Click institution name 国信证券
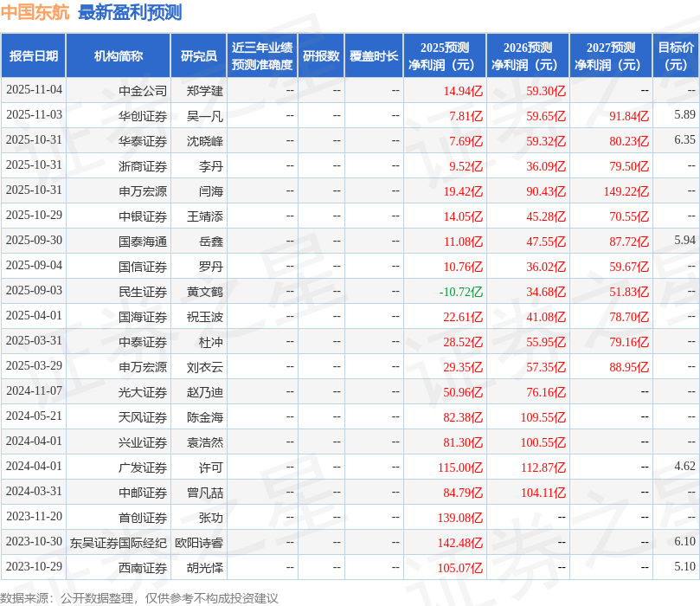This screenshot has width=700, height=606. (143, 267)
